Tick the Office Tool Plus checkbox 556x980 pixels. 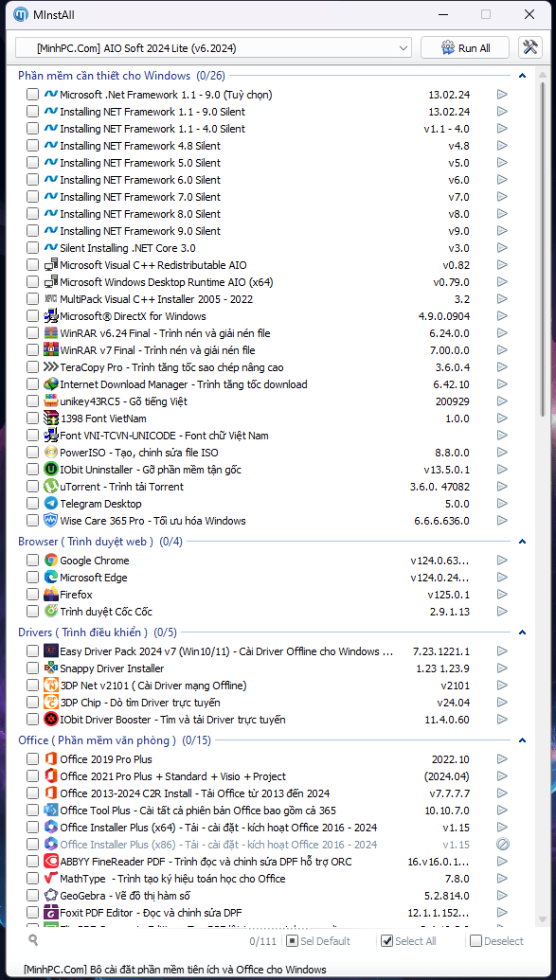coord(32,811)
